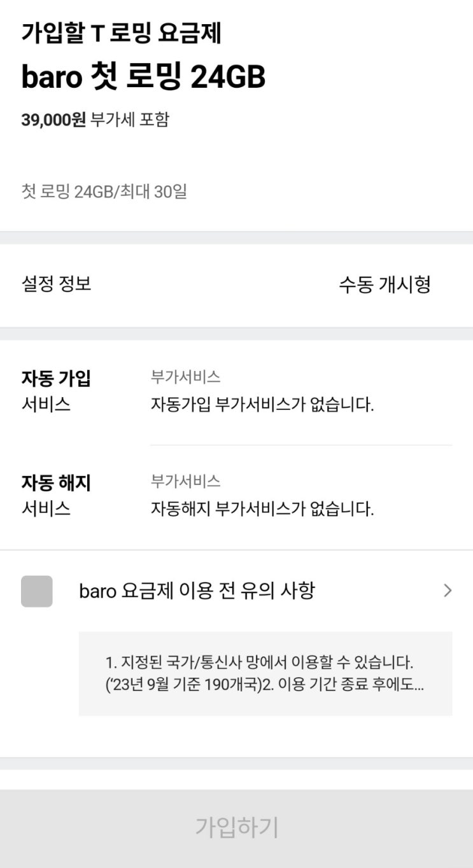Screen dimensions: 473x868
Task: Tap the 'baro 첫 로밍 24GB' plan title
Action: click(x=143, y=78)
